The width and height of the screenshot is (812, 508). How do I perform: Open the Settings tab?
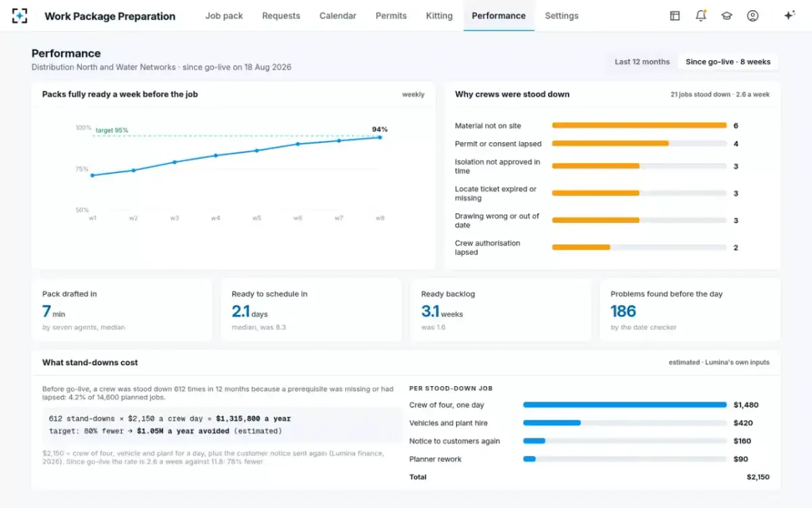point(562,16)
